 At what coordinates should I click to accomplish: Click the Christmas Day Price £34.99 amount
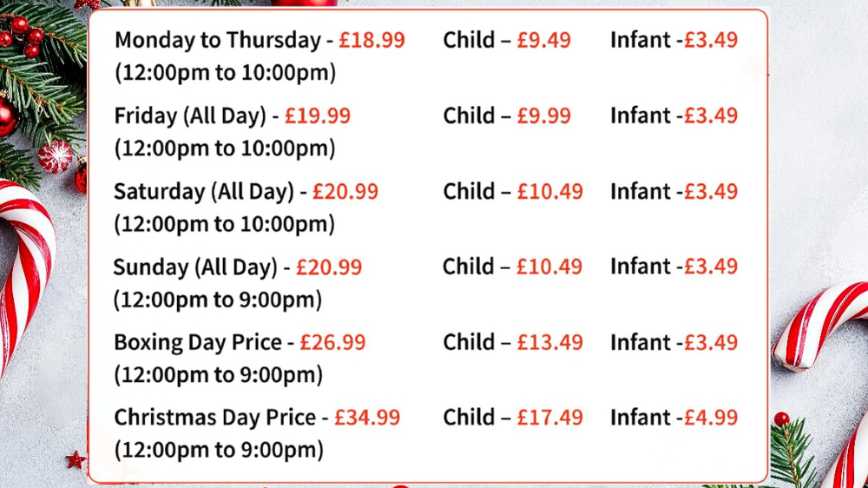point(367,418)
